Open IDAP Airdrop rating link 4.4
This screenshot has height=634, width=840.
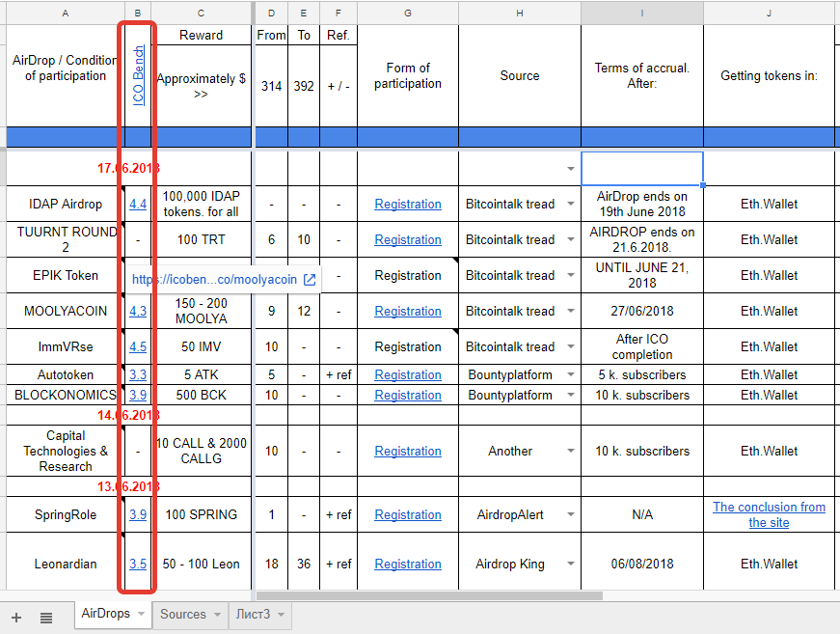pos(138,205)
